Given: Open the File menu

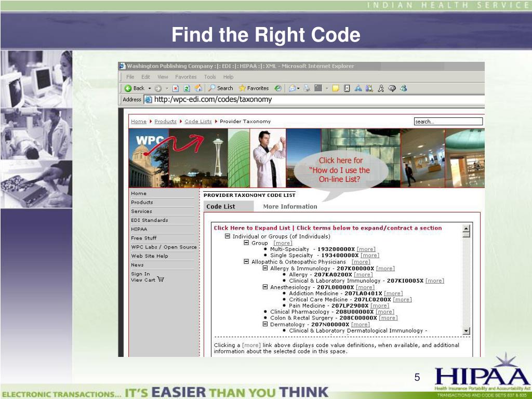Looking at the screenshot, I should [x=130, y=77].
